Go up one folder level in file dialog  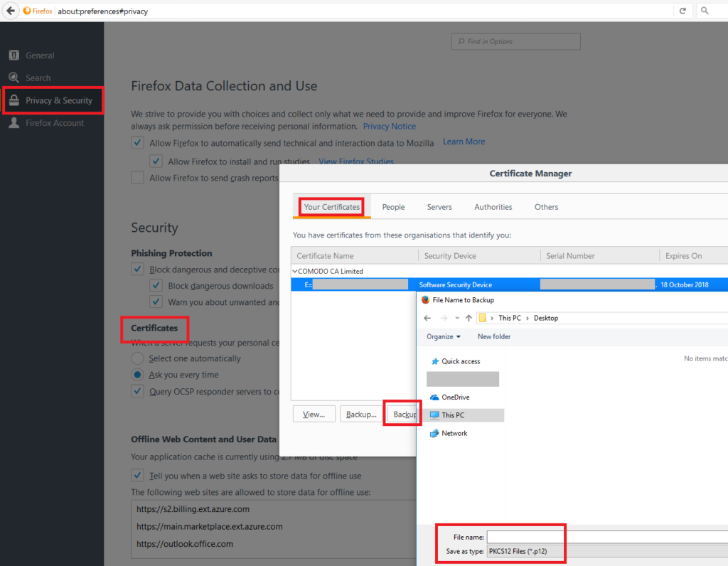point(469,318)
